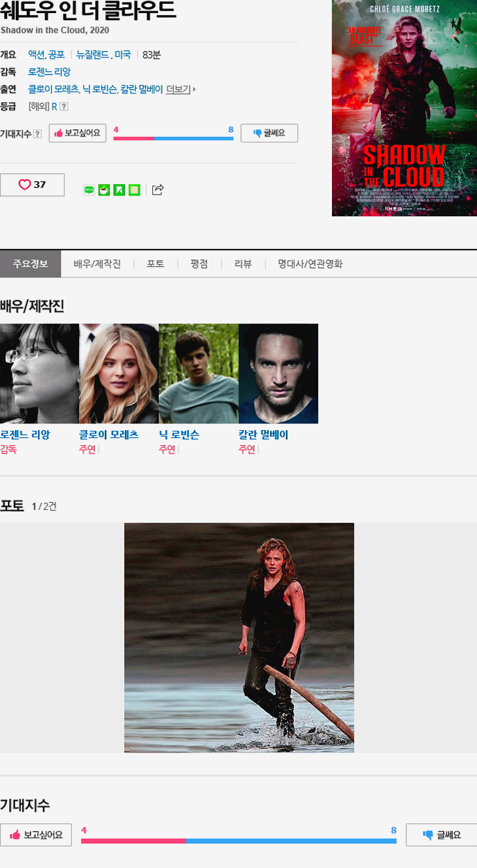Click 클로이 모레츠 name under photo
Viewport: 477px width, 868px height.
pos(108,435)
